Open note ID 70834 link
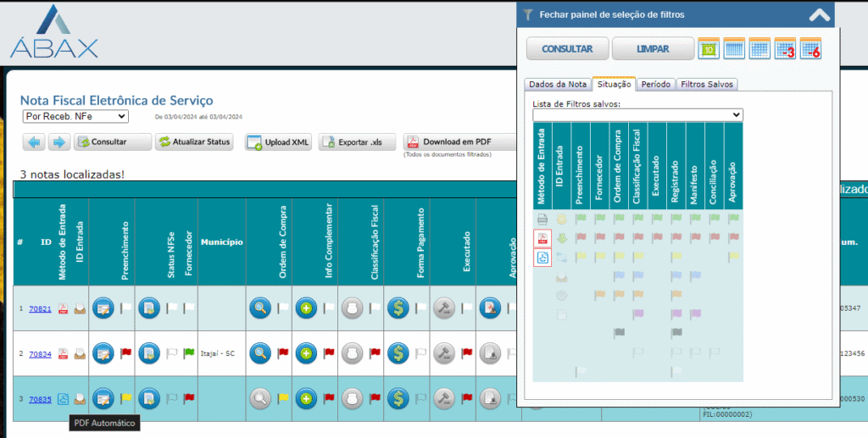 (x=40, y=354)
